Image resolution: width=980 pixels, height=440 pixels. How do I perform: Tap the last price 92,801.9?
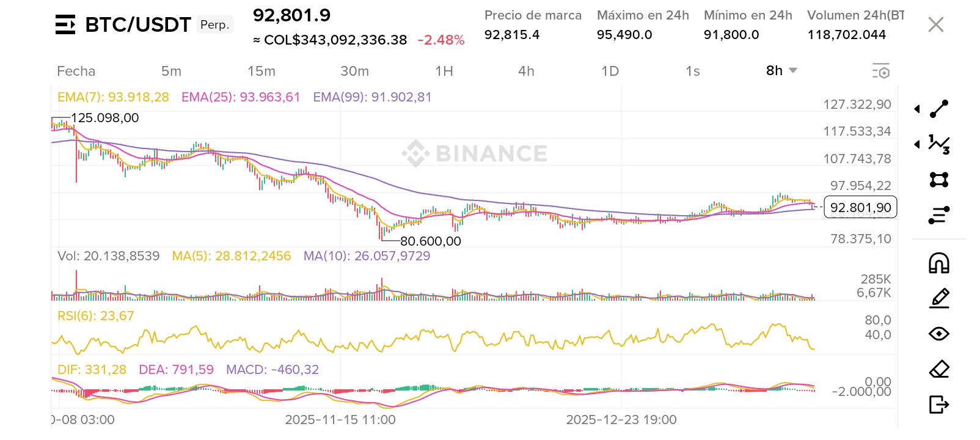click(x=292, y=15)
